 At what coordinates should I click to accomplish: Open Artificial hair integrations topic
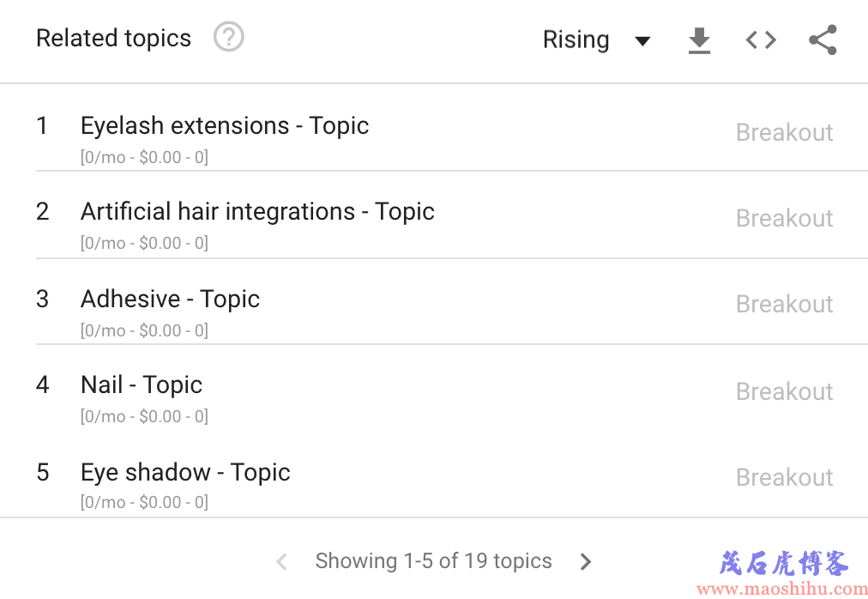point(257,212)
